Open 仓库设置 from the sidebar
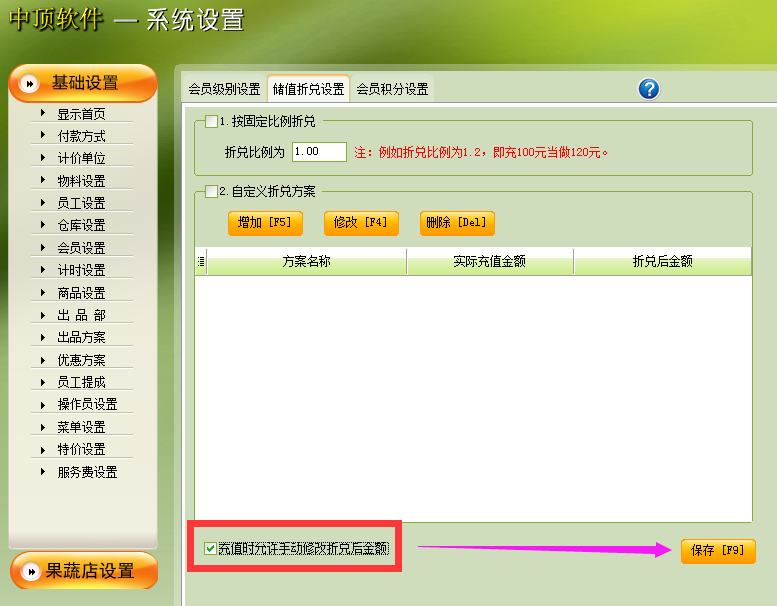 (x=82, y=225)
